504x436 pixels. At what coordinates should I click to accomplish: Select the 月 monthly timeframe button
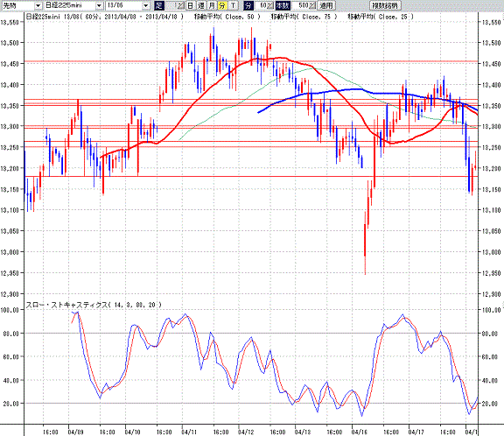tap(212, 5)
